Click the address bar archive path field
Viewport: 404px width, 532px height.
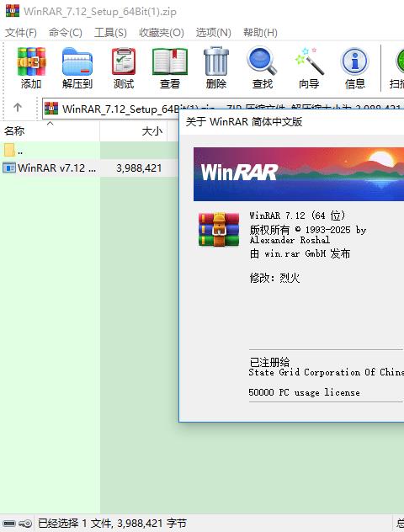pos(223,109)
